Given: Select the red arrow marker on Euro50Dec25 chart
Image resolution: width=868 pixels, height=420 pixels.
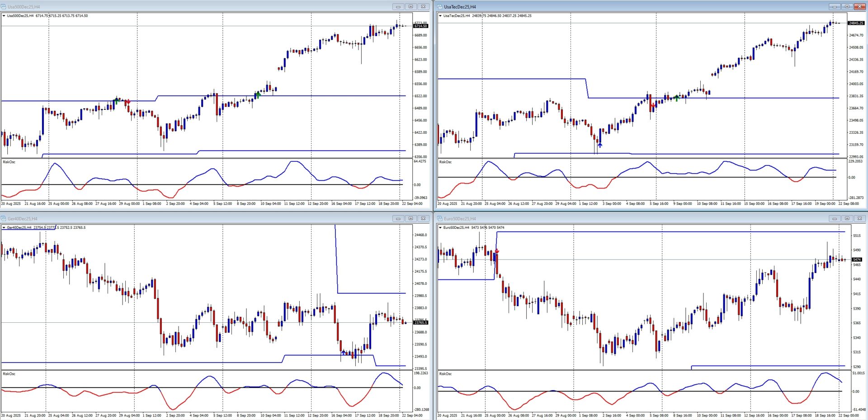Looking at the screenshot, I should pos(497,251).
